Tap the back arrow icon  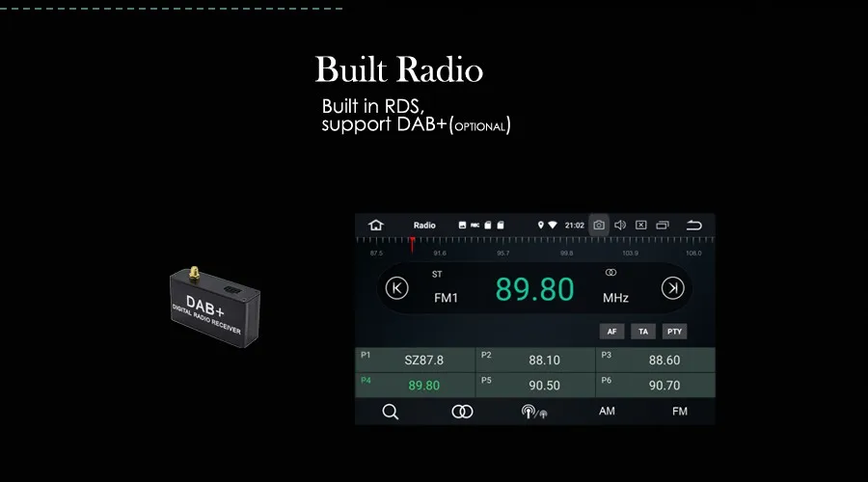(x=694, y=226)
